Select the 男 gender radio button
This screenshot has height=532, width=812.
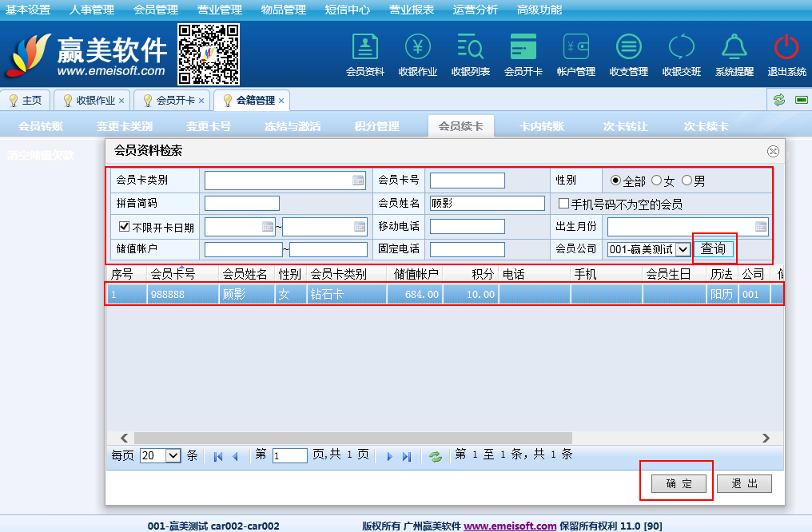687,181
